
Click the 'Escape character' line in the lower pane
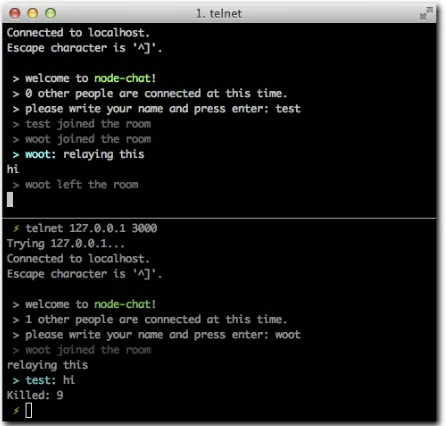(84, 274)
